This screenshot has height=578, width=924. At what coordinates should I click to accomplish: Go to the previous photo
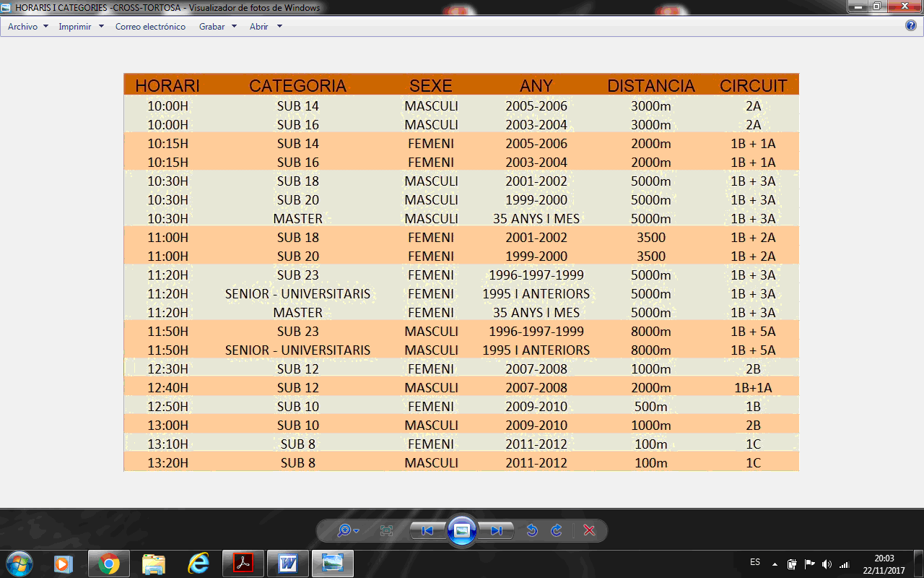(427, 531)
